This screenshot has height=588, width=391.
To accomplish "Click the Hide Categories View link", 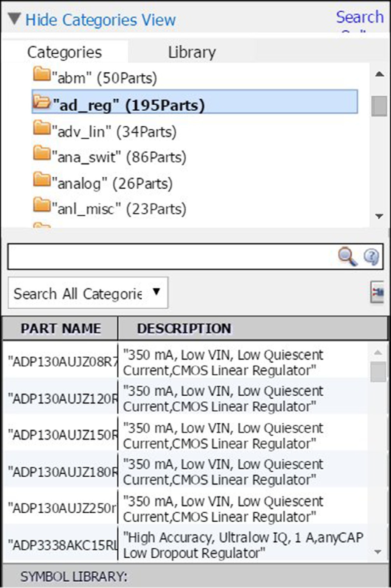I will pyautogui.click(x=100, y=20).
